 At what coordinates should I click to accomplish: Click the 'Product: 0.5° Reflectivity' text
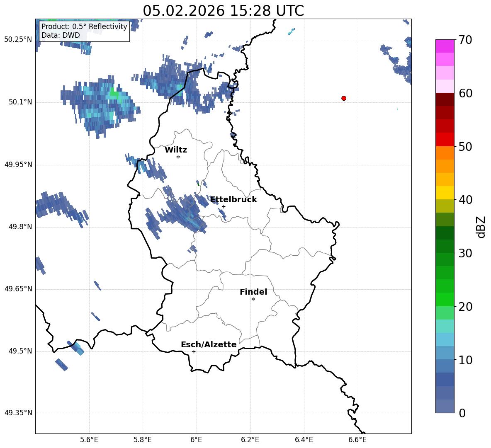click(x=84, y=26)
